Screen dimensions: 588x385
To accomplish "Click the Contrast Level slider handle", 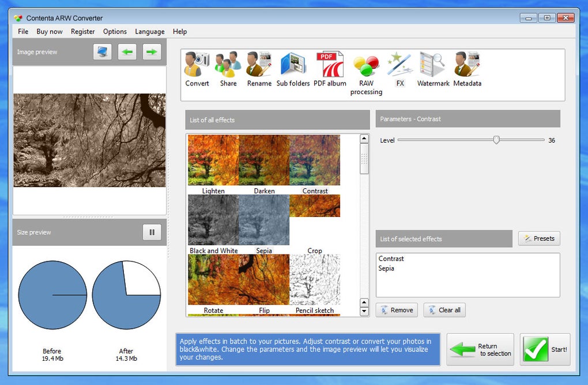I will click(x=496, y=140).
